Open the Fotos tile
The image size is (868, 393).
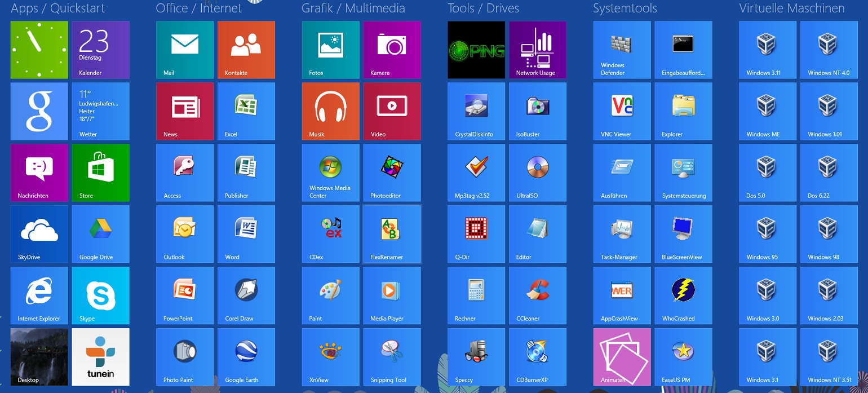point(331,50)
